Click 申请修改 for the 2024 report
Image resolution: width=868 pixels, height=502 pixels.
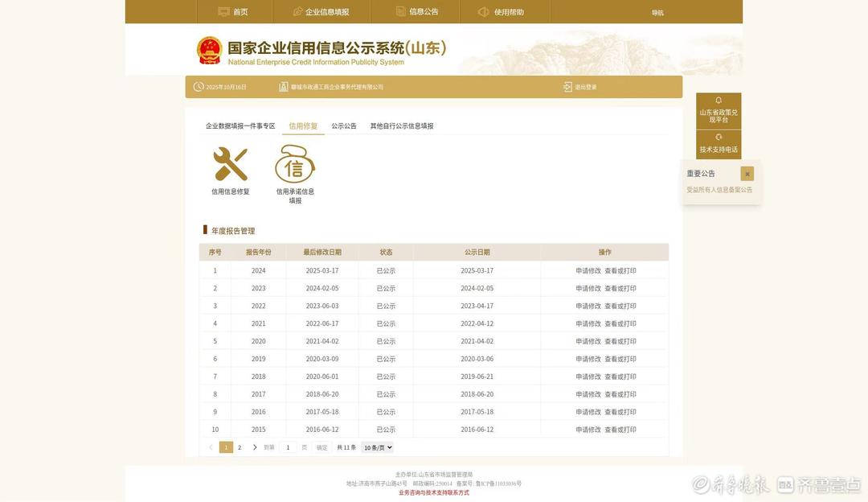pos(588,271)
